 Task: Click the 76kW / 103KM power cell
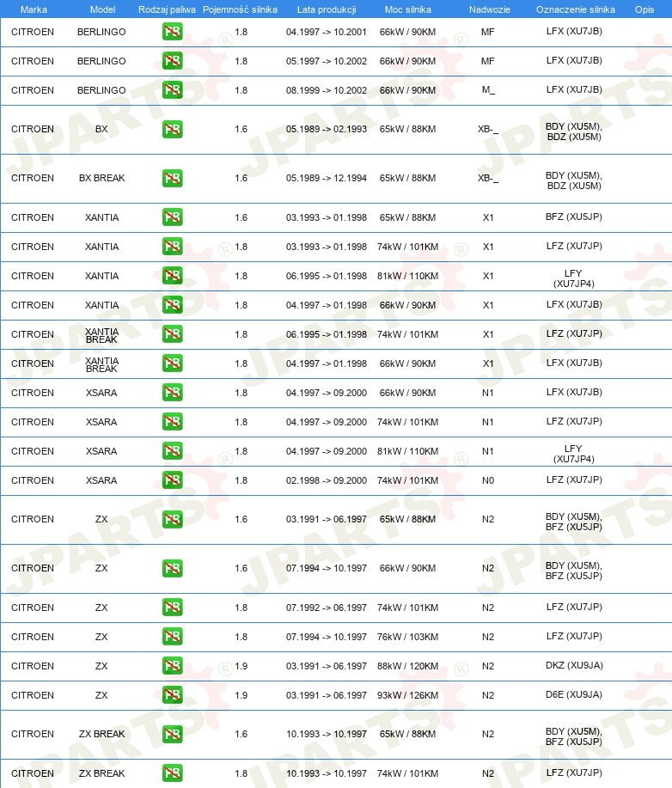tap(407, 637)
